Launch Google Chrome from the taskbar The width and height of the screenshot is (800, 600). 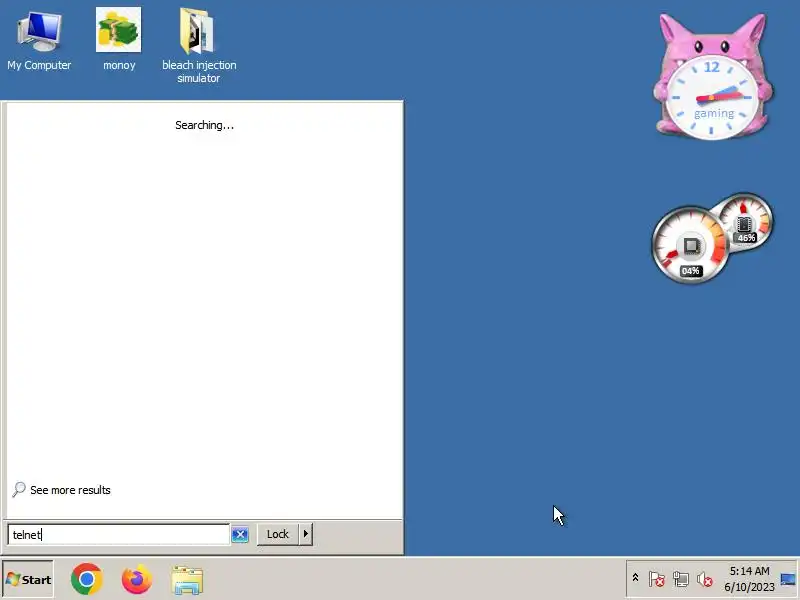tap(87, 579)
